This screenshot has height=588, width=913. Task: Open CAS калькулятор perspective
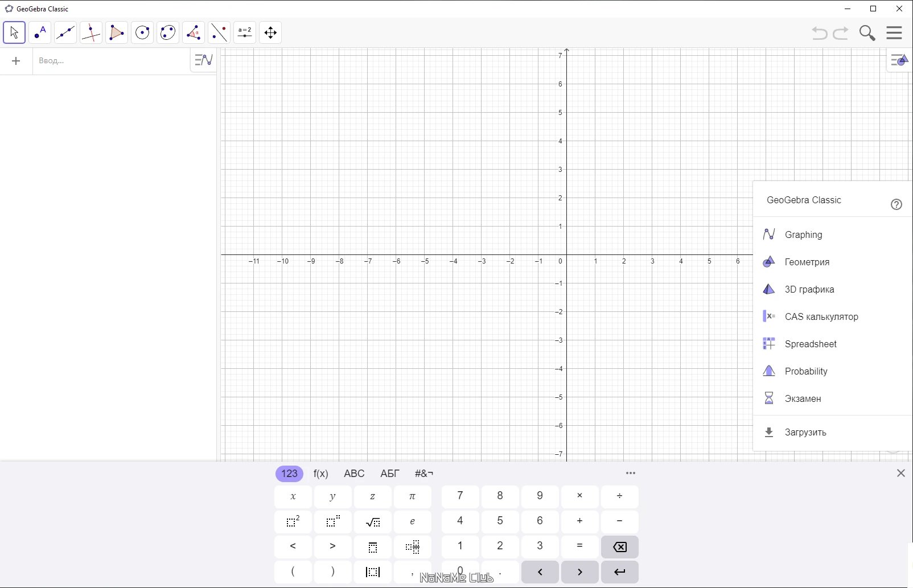click(x=833, y=316)
